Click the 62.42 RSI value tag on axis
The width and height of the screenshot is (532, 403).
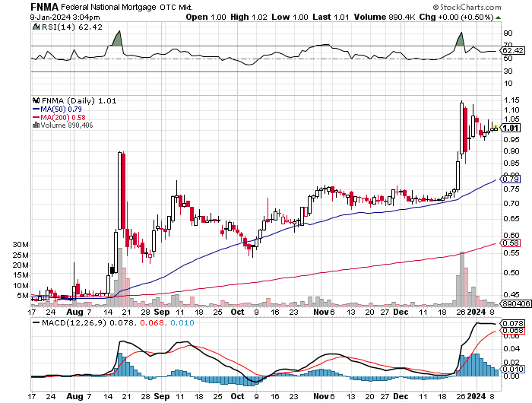(x=513, y=51)
